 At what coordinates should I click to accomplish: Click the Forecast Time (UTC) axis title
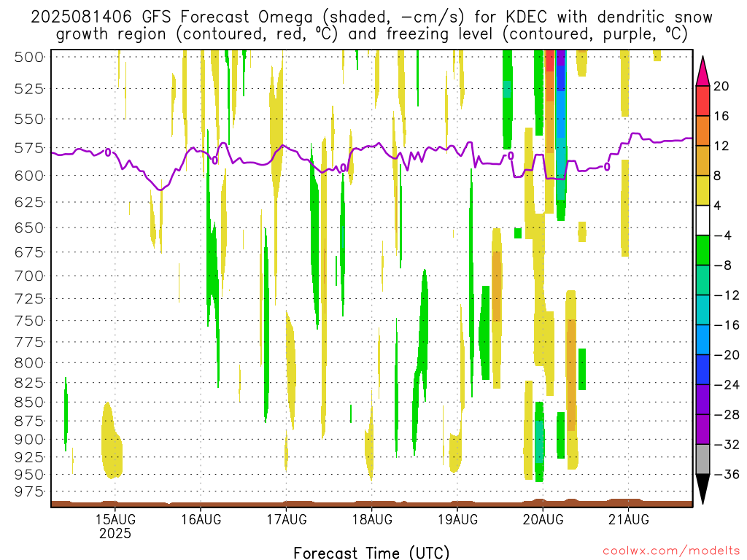click(371, 553)
